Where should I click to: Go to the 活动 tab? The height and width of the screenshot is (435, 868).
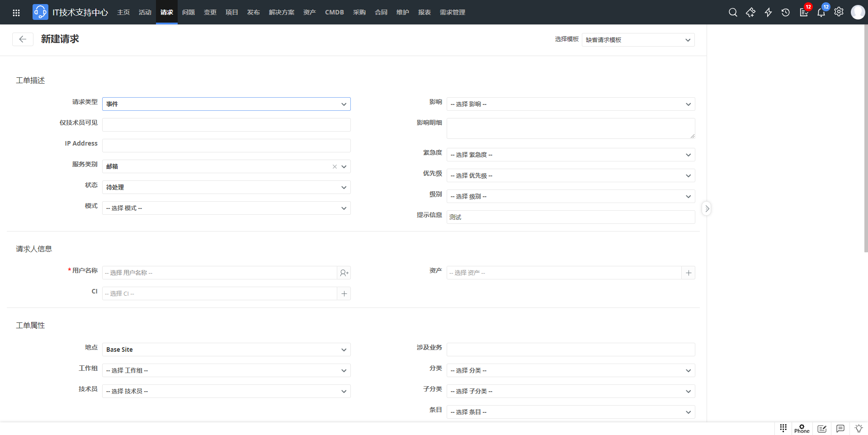tap(145, 12)
